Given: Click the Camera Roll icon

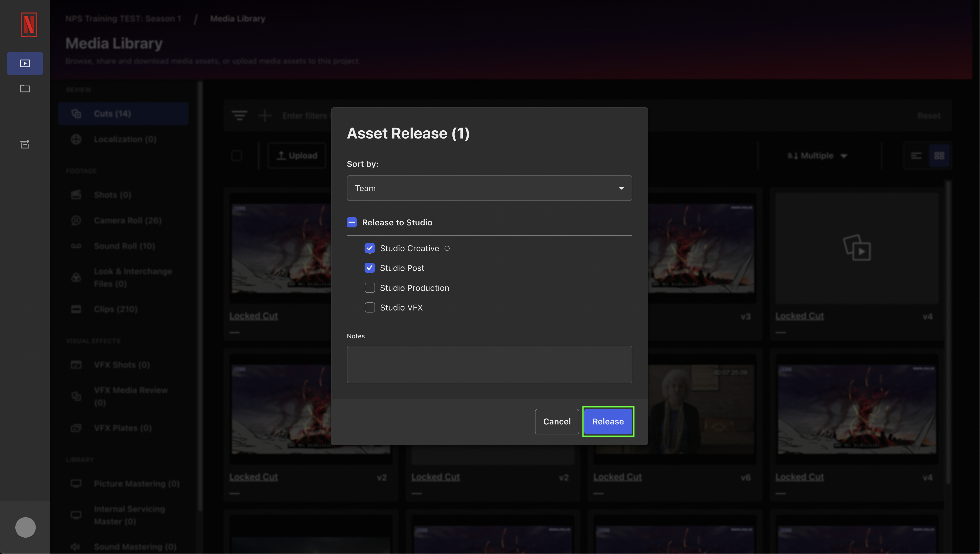Looking at the screenshot, I should coord(76,220).
